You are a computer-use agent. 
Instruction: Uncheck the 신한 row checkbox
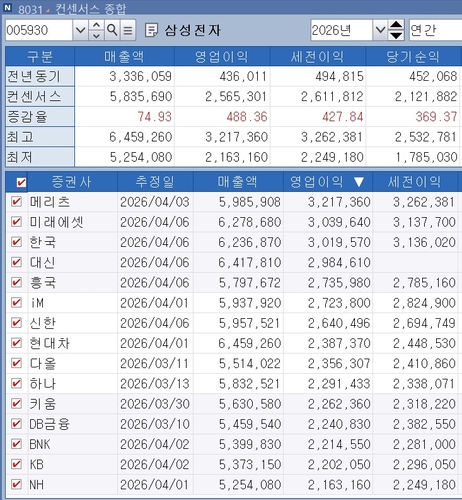(x=16, y=323)
